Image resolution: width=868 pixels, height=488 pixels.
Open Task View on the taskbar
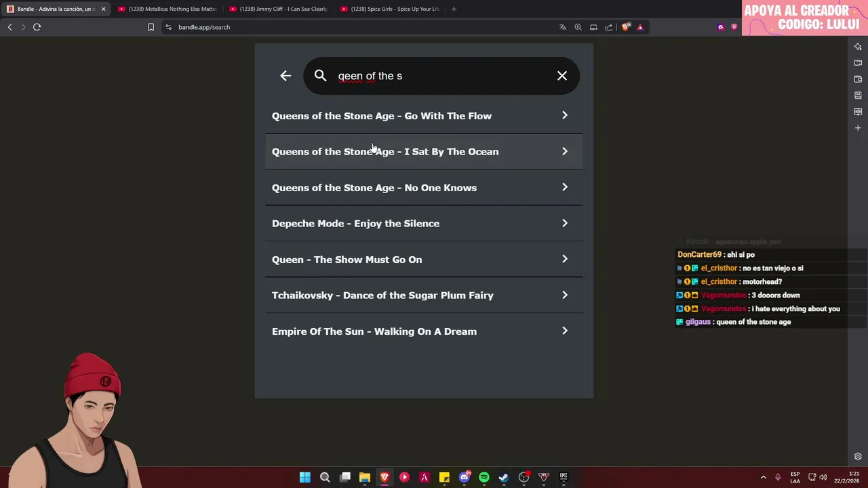(x=345, y=477)
